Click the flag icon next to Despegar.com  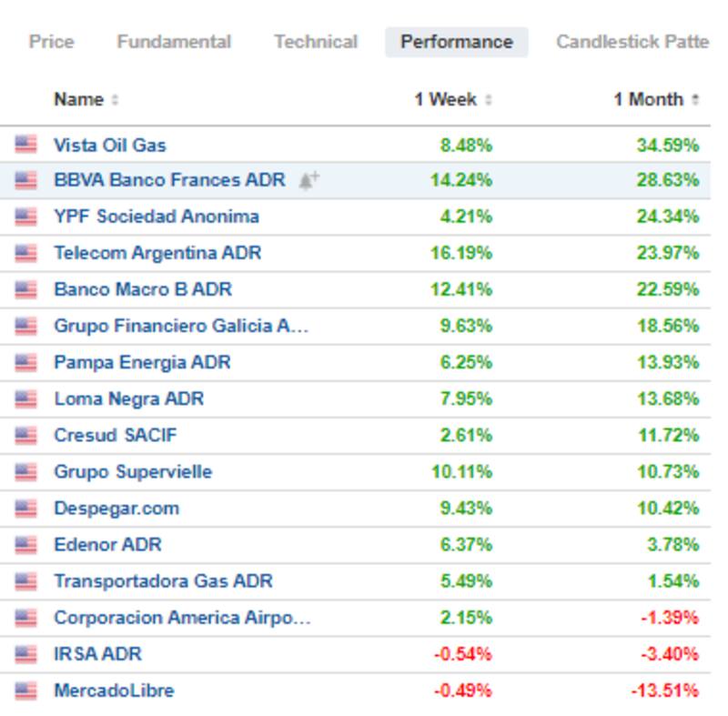pyautogui.click(x=25, y=508)
